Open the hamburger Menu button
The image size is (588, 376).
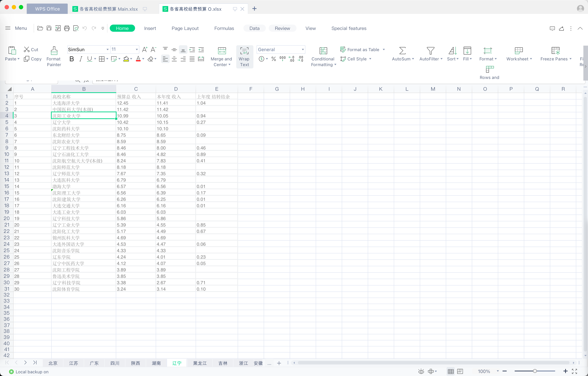(x=16, y=28)
